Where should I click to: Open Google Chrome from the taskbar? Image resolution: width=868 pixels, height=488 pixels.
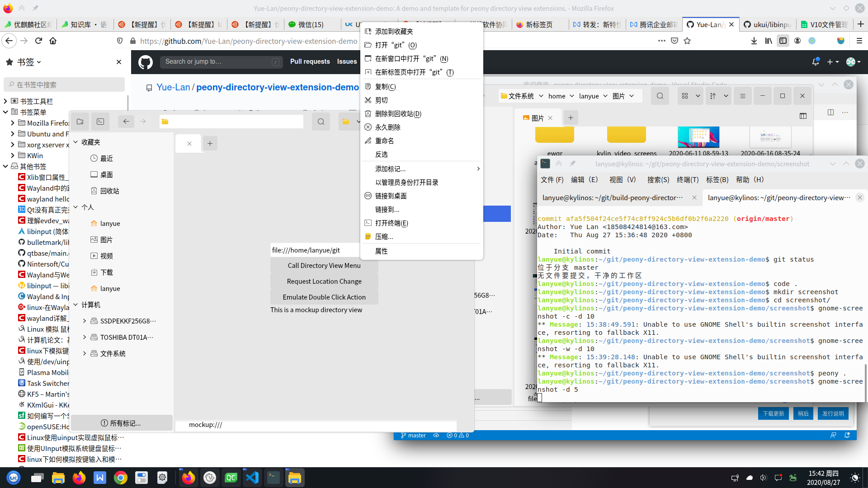[120, 478]
